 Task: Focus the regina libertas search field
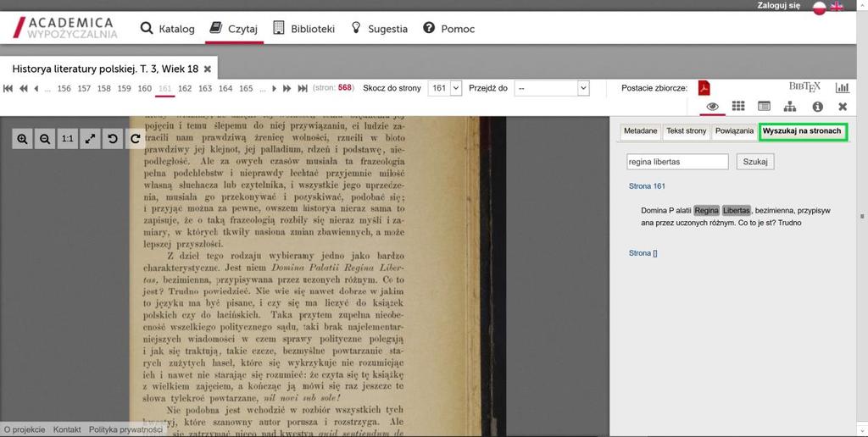click(x=677, y=162)
